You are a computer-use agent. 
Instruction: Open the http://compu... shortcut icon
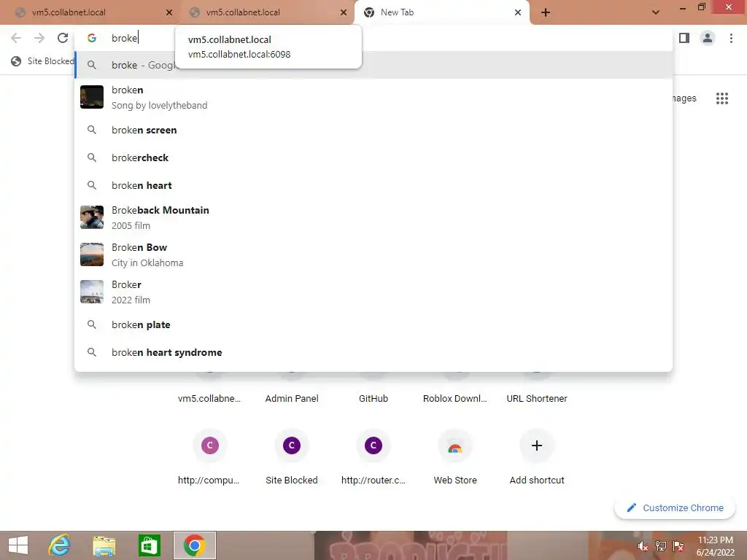(209, 446)
